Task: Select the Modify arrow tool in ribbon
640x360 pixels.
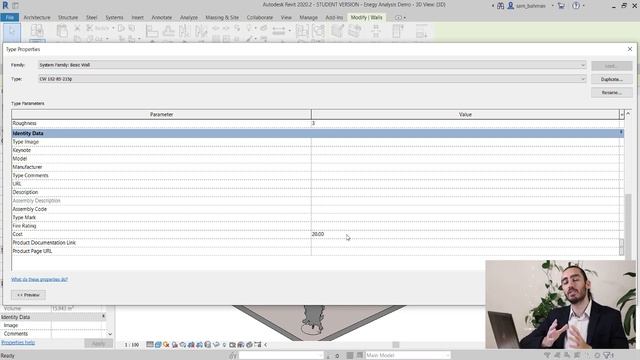Action: [11, 31]
